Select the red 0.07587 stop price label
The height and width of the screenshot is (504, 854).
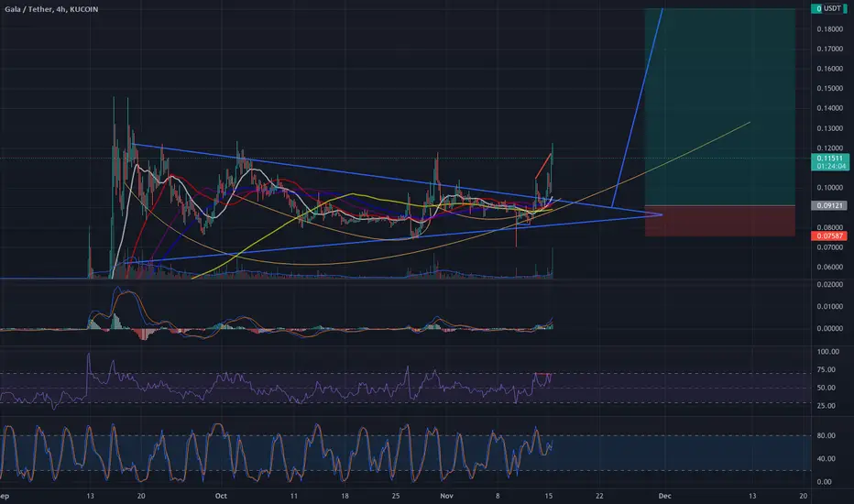pyautogui.click(x=829, y=236)
